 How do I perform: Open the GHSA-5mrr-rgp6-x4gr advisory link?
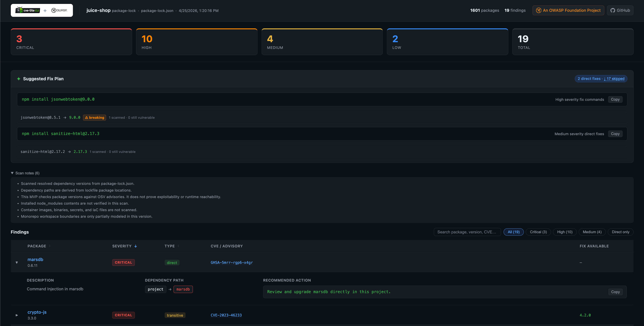(x=232, y=262)
